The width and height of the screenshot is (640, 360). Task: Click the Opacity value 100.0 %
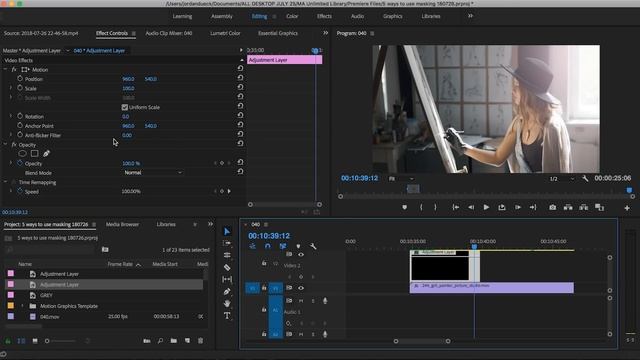pyautogui.click(x=131, y=163)
